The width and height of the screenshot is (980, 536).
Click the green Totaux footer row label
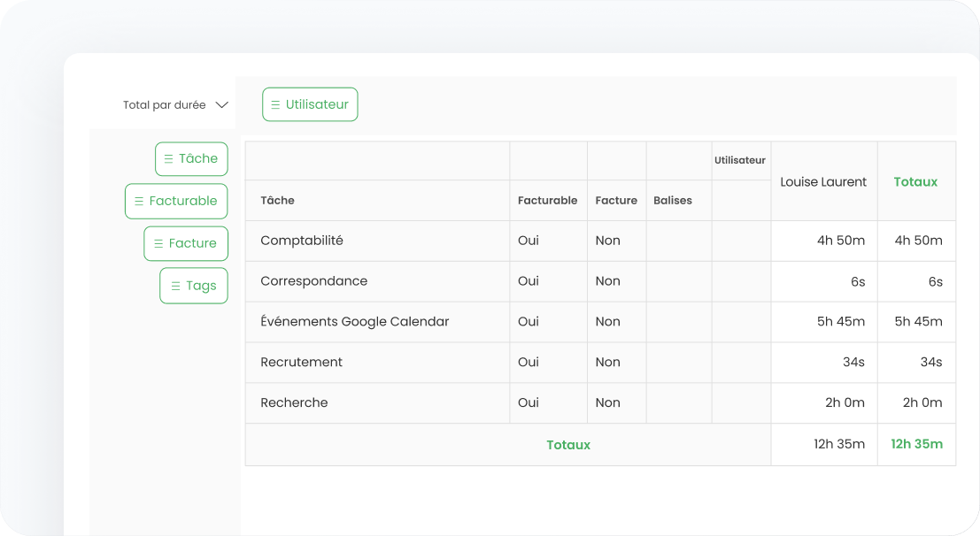pyautogui.click(x=568, y=445)
